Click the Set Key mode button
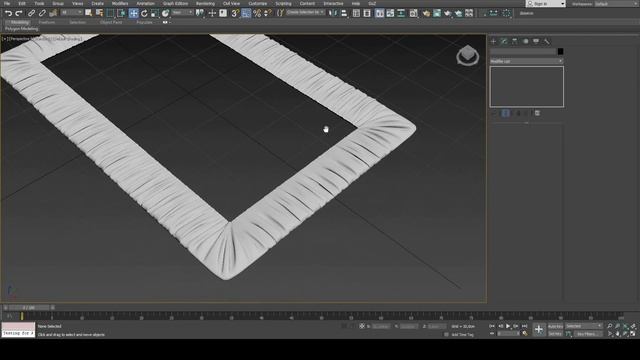The image size is (640, 360). 555,334
